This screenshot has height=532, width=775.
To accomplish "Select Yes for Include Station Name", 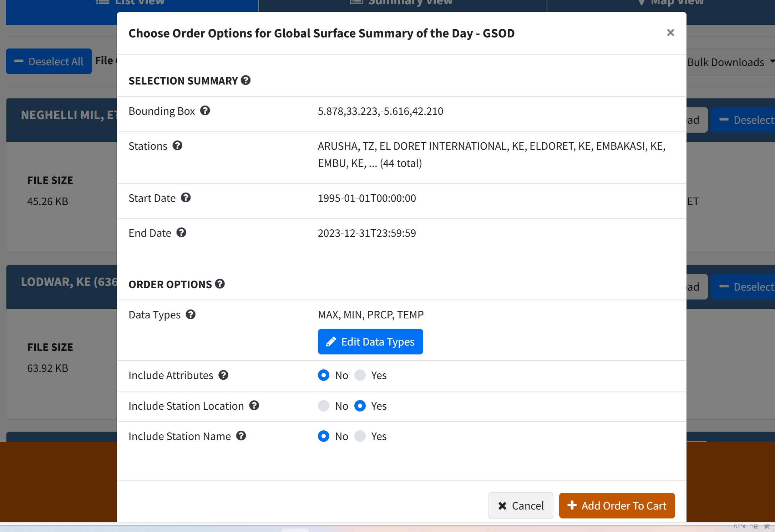I will (360, 436).
